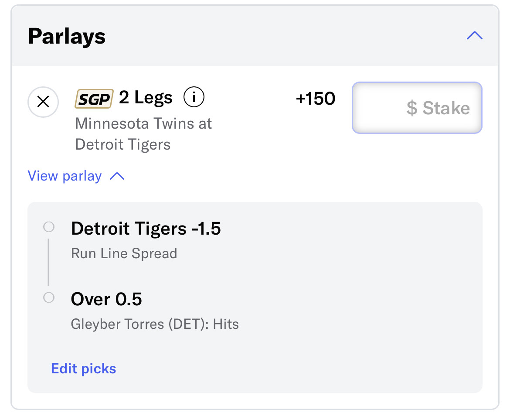Open Edit picks link

[x=84, y=369]
